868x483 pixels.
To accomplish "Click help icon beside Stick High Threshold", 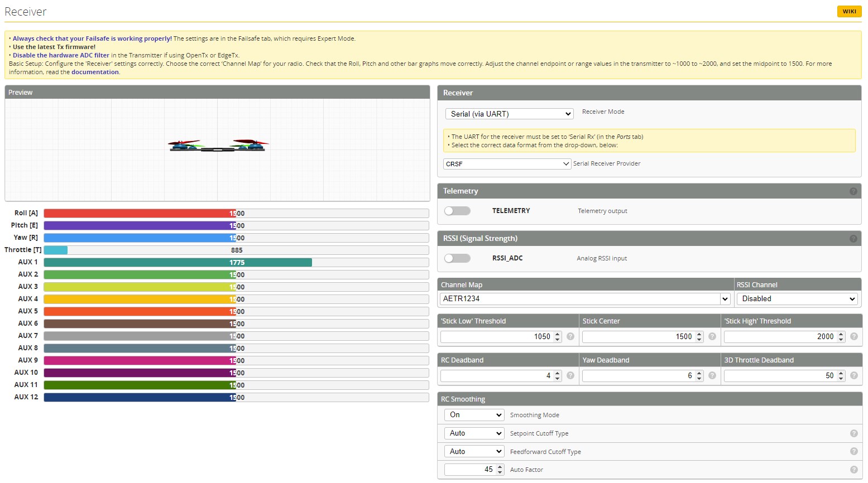I will 853,336.
